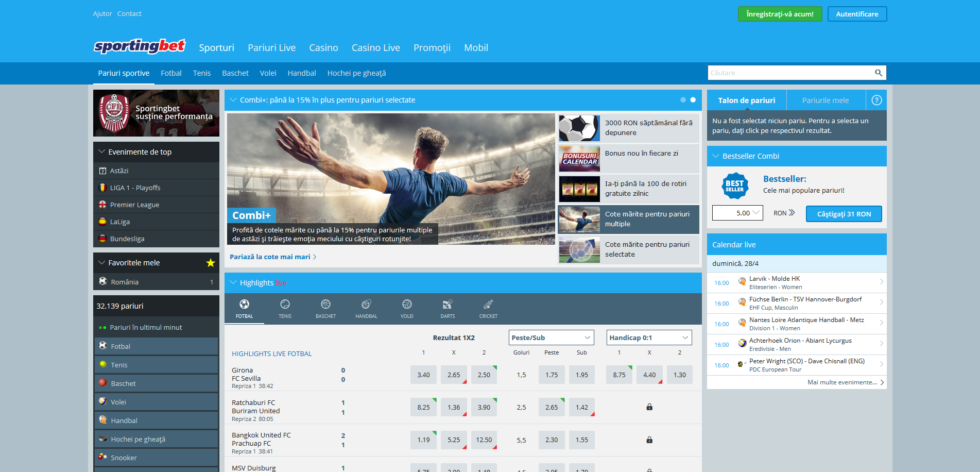This screenshot has width=980, height=472.
Task: Open the Promoții main menu
Action: [432, 48]
